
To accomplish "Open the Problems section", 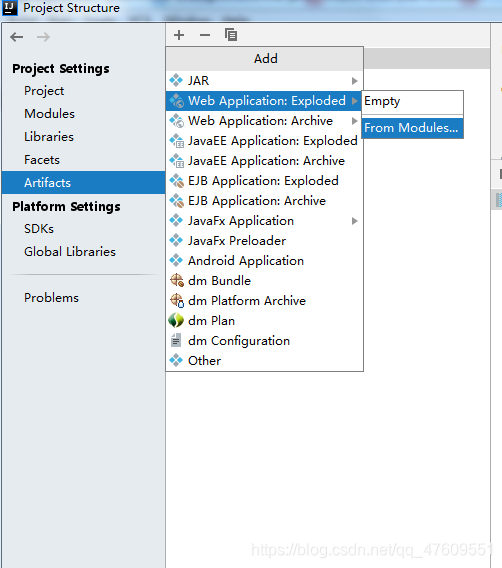I will coord(51,298).
